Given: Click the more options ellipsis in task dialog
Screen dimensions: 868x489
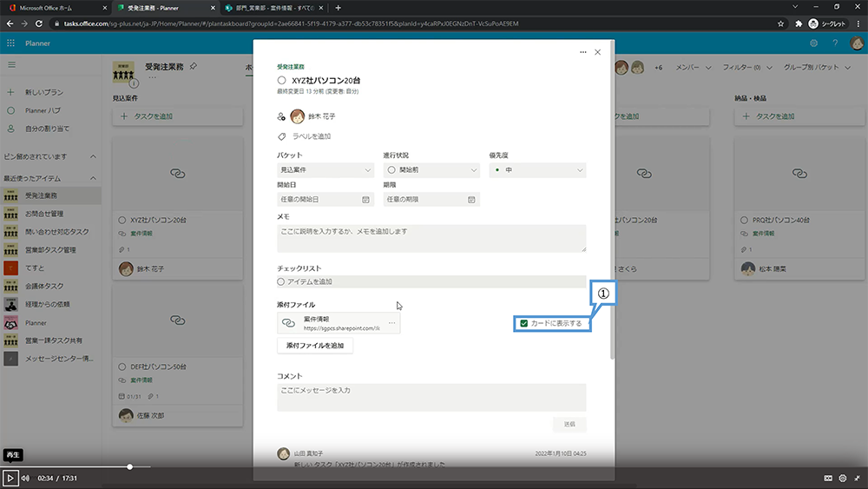Looking at the screenshot, I should [583, 52].
